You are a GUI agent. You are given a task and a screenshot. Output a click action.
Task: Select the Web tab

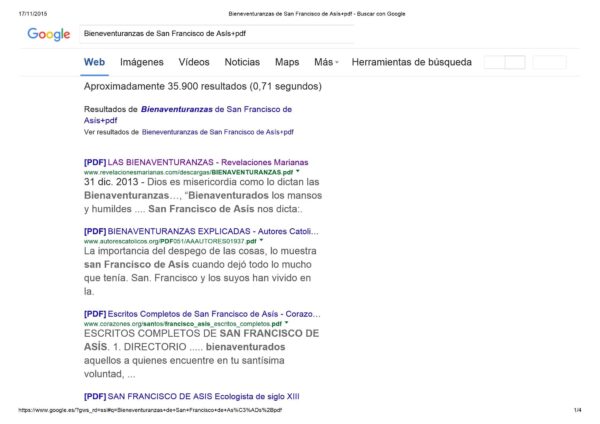pyautogui.click(x=95, y=62)
